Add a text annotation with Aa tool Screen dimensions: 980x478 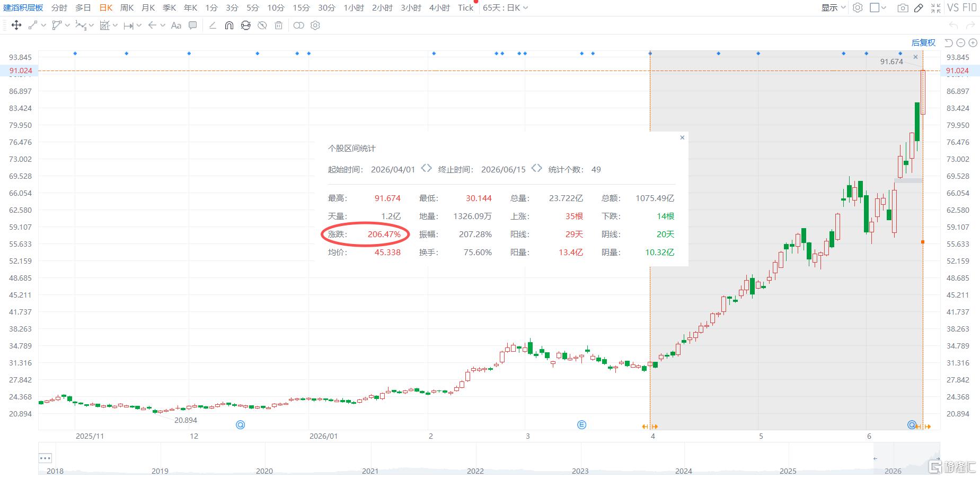[176, 25]
